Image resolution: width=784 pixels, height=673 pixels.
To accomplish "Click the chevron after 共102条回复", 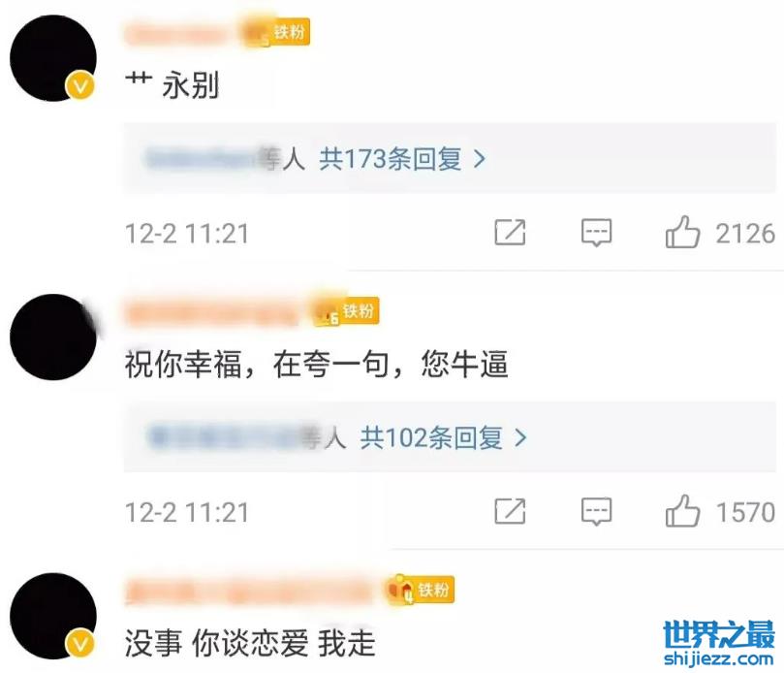I will (520, 437).
